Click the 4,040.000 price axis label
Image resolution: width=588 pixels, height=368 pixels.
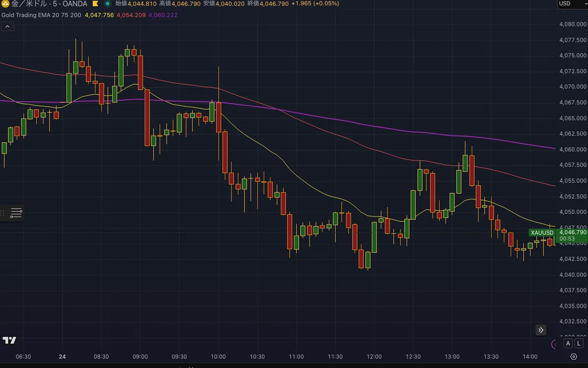573,275
